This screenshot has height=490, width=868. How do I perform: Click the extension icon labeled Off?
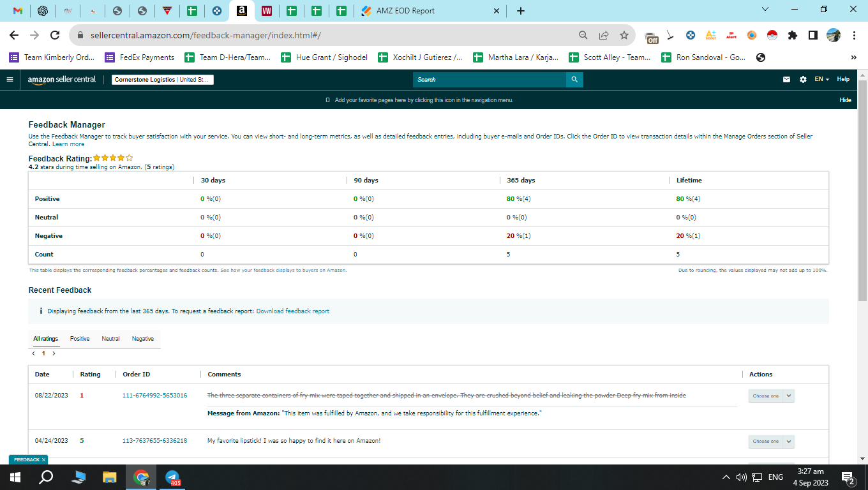tap(651, 36)
